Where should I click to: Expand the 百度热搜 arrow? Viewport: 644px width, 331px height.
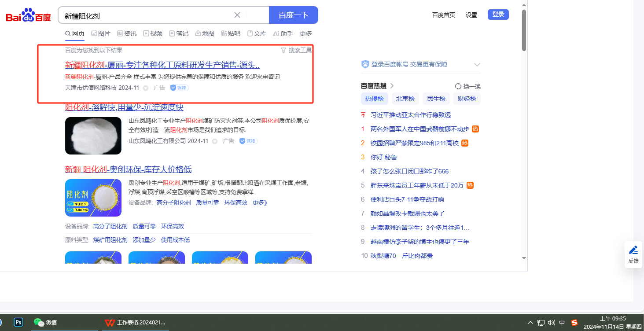[x=392, y=86]
